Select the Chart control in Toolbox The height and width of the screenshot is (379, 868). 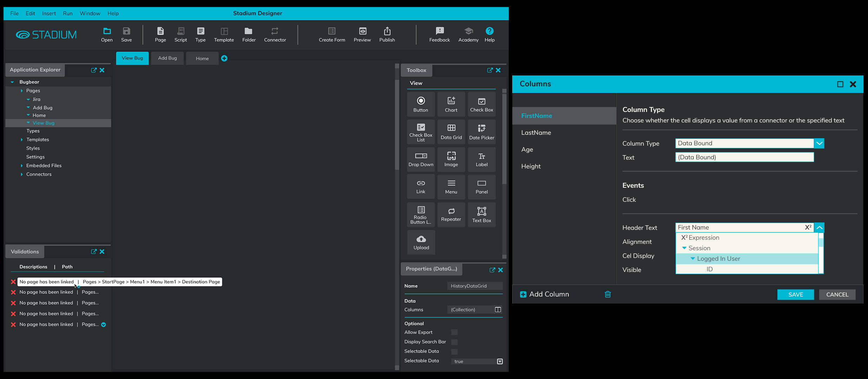(451, 104)
